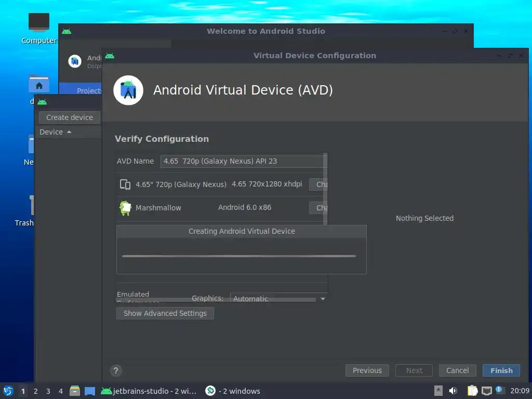Click 'Verify Configuration' heading text
The image size is (532, 399).
(162, 139)
